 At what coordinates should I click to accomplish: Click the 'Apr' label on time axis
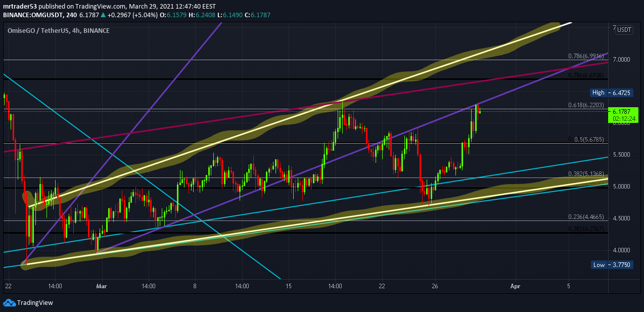pos(515,286)
